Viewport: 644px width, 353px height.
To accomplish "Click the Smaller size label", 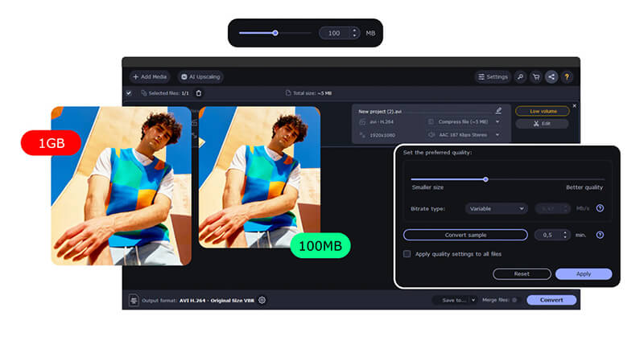I will tap(427, 187).
